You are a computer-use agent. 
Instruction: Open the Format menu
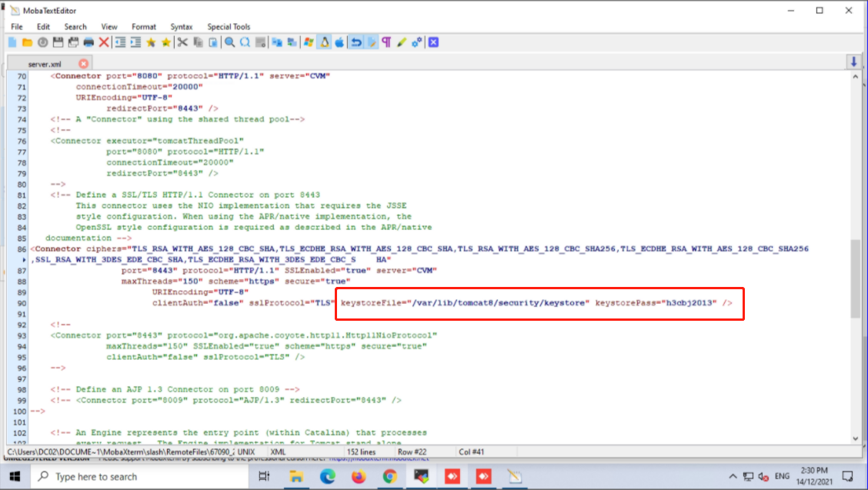144,27
